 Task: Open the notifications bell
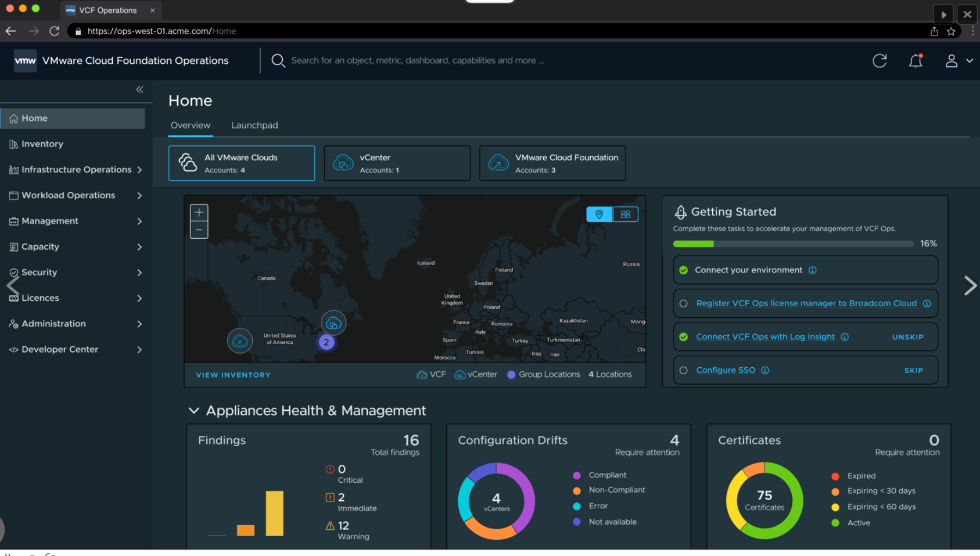pyautogui.click(x=916, y=60)
